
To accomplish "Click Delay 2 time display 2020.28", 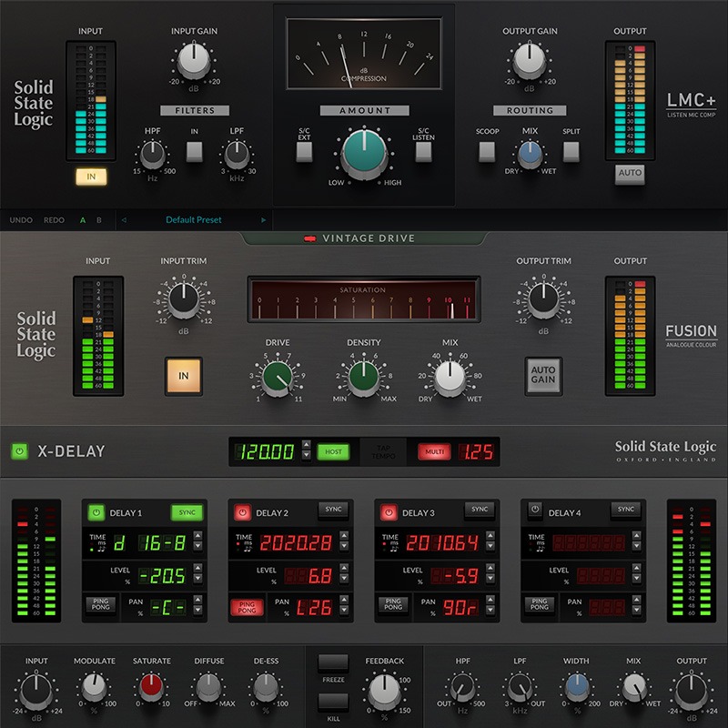I will pos(297,542).
